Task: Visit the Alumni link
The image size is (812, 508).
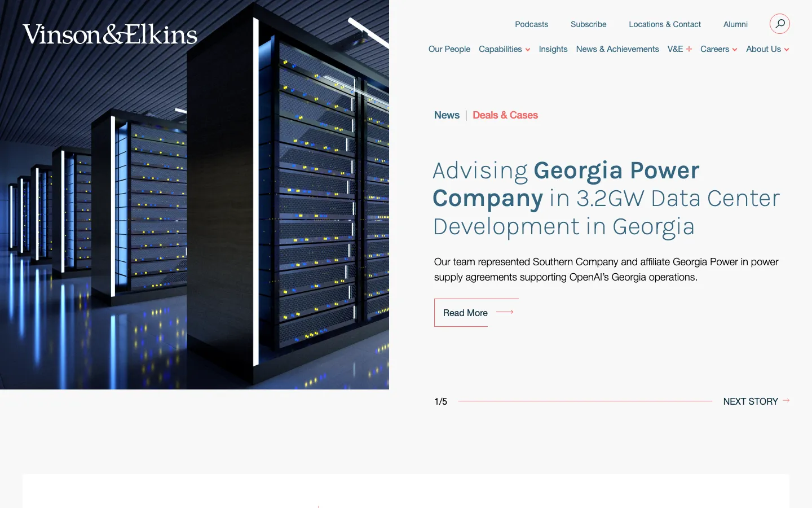Action: pos(735,24)
